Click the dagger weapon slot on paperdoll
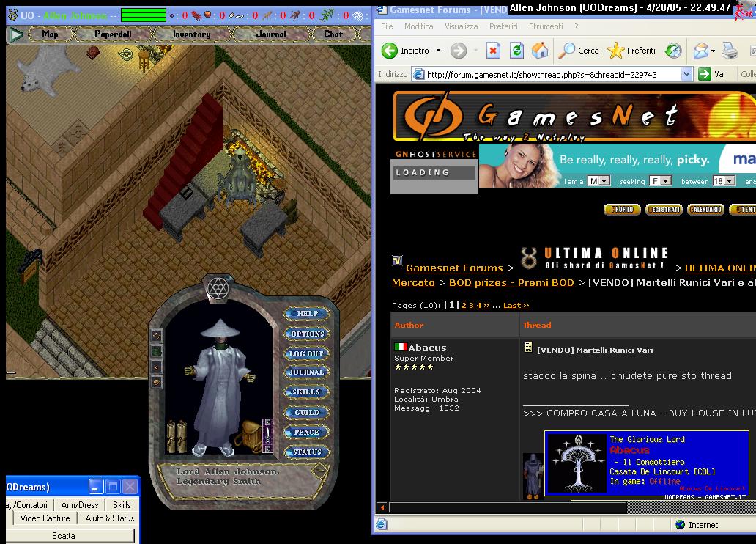The width and height of the screenshot is (756, 544). pos(267,436)
